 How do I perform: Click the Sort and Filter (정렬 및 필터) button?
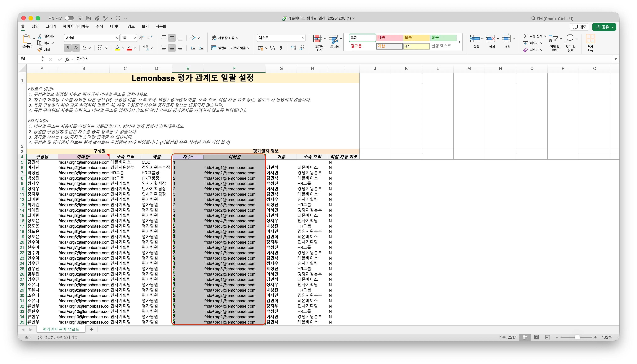coord(555,43)
